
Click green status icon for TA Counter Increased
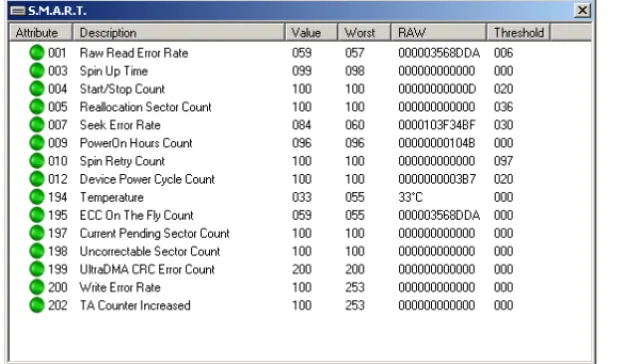pyautogui.click(x=37, y=305)
